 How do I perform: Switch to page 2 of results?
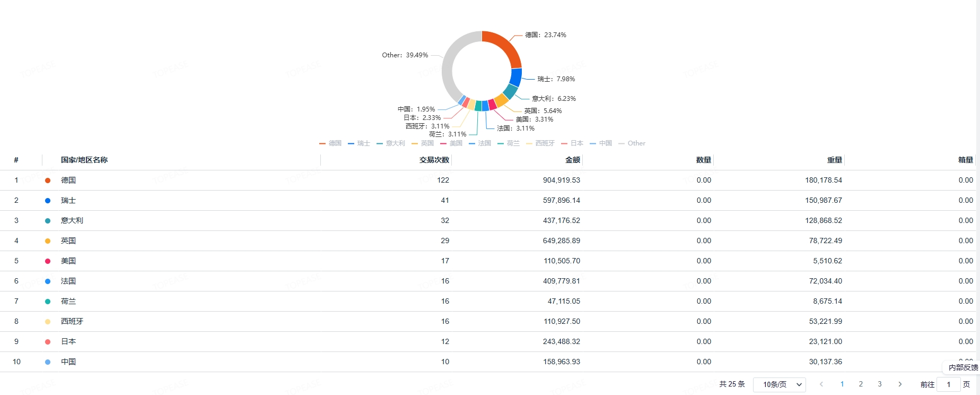coord(861,384)
